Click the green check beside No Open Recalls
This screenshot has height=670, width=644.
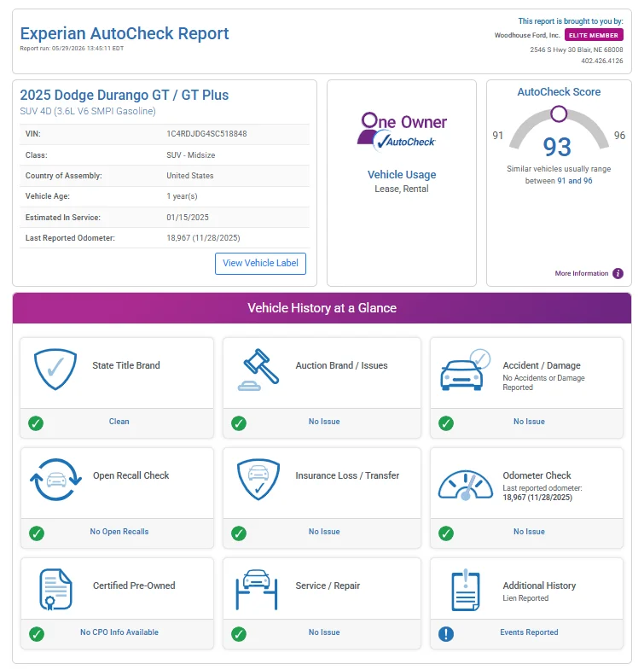(37, 533)
